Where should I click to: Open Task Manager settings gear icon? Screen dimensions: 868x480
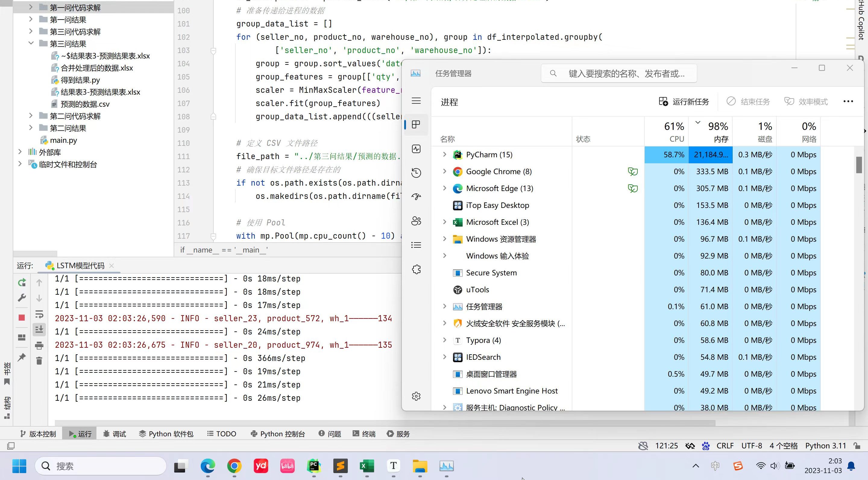click(x=416, y=396)
